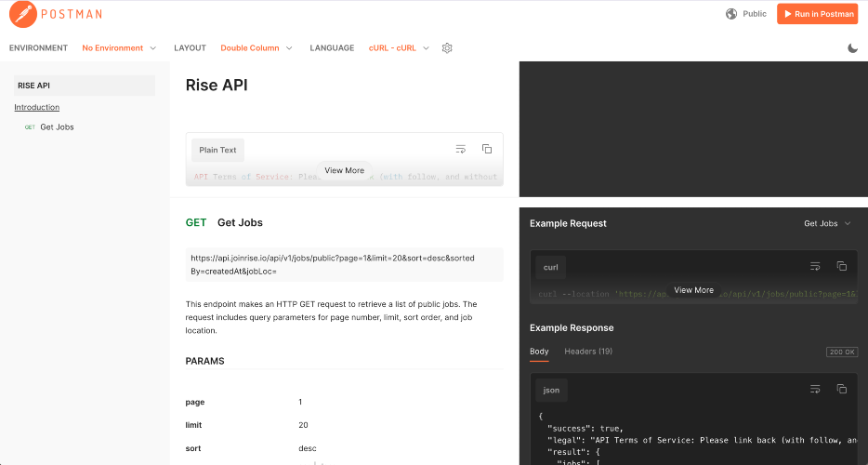Viewport: 868px width, 465px height.
Task: Expand curl request with View More
Action: (693, 290)
